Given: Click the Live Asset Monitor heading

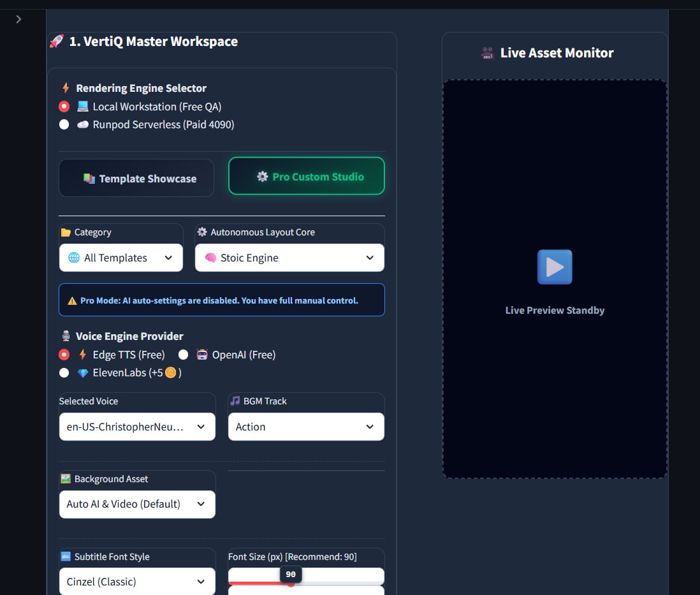Looking at the screenshot, I should [557, 53].
